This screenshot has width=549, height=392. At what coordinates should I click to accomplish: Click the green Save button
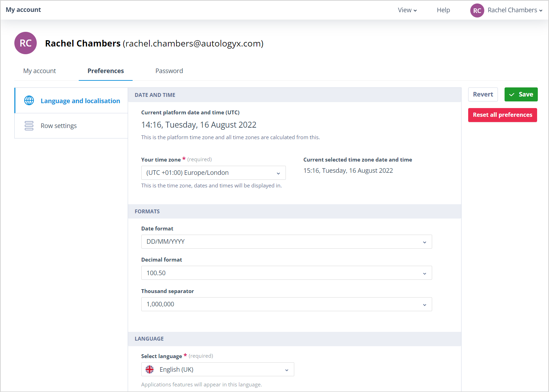(x=521, y=94)
